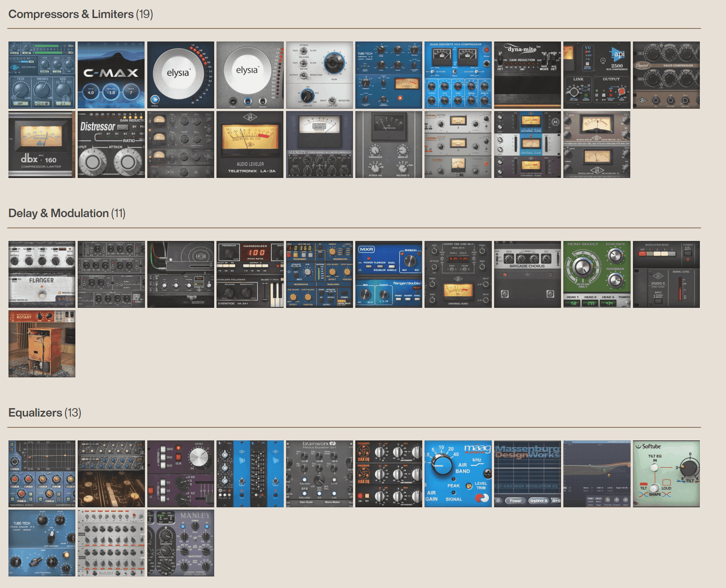Open the Waterfall Rotary speaker plugin
The height and width of the screenshot is (588, 726).
click(42, 344)
